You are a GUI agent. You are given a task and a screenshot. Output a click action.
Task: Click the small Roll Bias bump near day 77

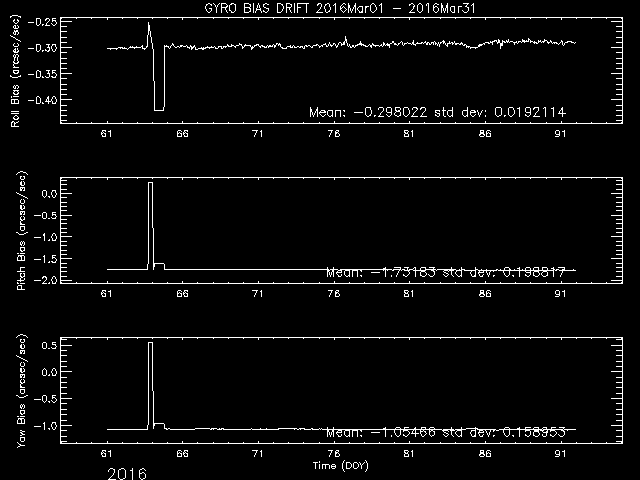(346, 40)
